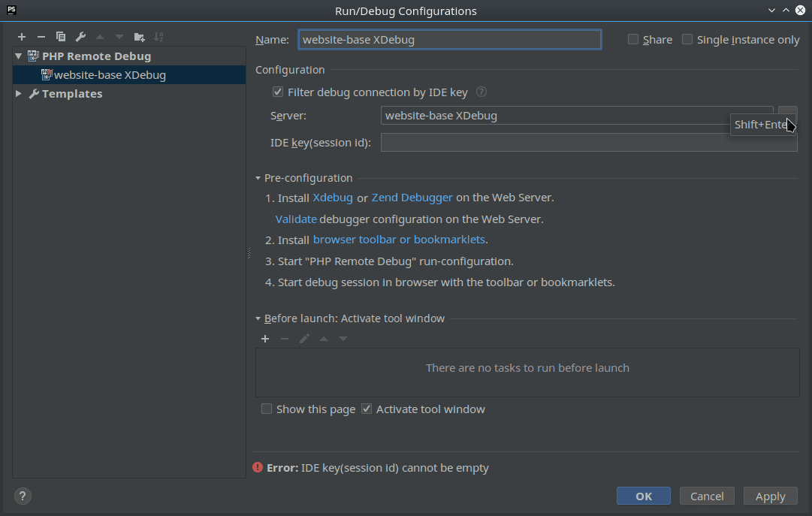The height and width of the screenshot is (516, 812).
Task: Remove the before launch task
Action: pyautogui.click(x=284, y=339)
